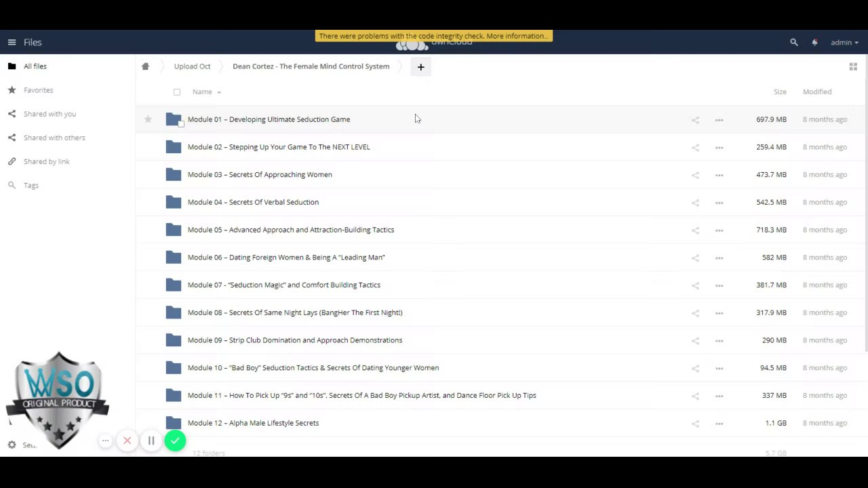Click the Module 04 folder icon
The image size is (868, 488).
(173, 202)
